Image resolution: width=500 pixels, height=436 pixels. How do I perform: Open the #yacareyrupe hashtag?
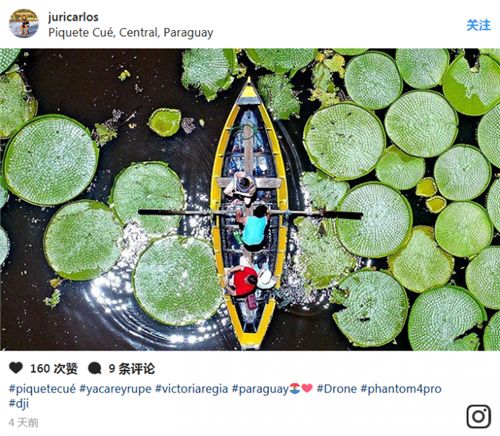[115, 389]
